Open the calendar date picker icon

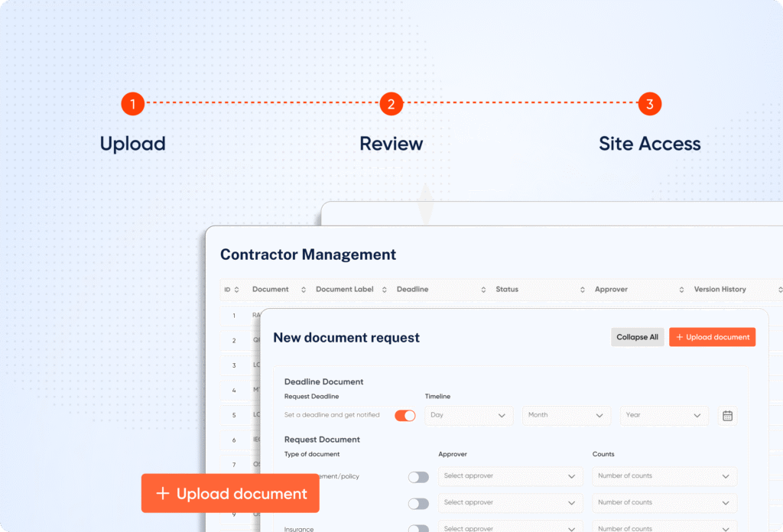[x=727, y=416]
